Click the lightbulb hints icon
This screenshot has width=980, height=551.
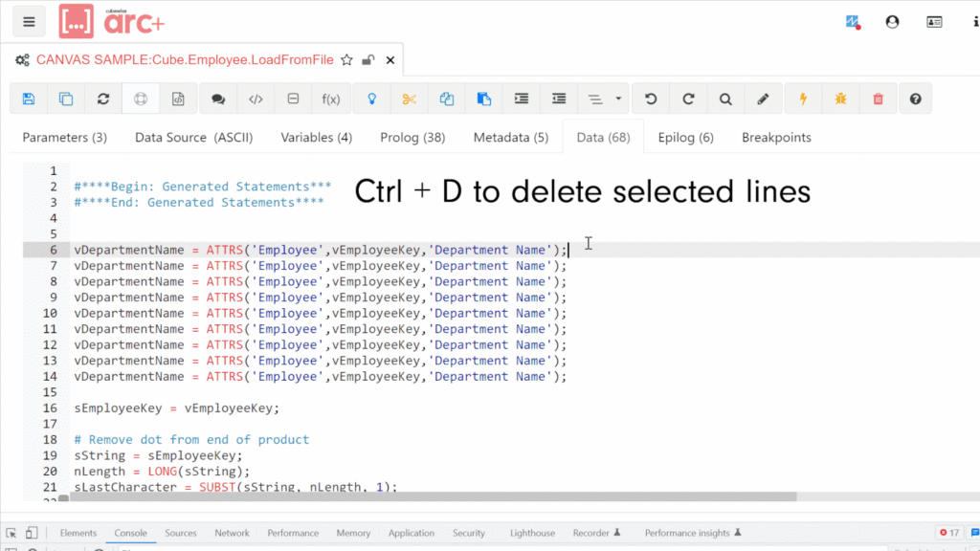(x=372, y=99)
